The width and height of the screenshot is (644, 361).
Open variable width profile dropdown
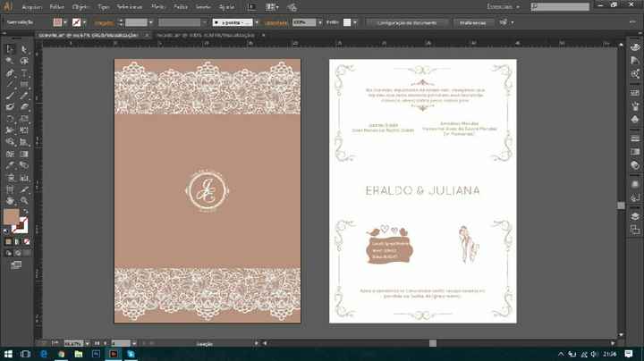(204, 22)
